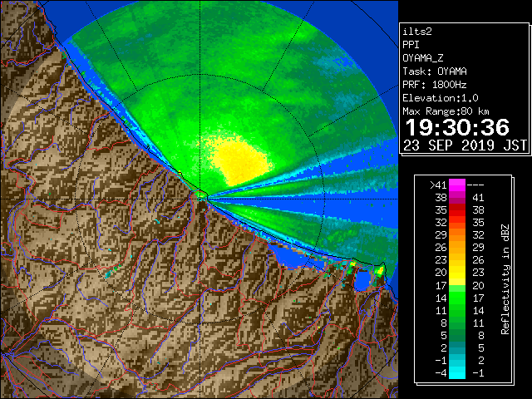Click the "Elevation:1.0" text
532x399 pixels.
point(441,98)
